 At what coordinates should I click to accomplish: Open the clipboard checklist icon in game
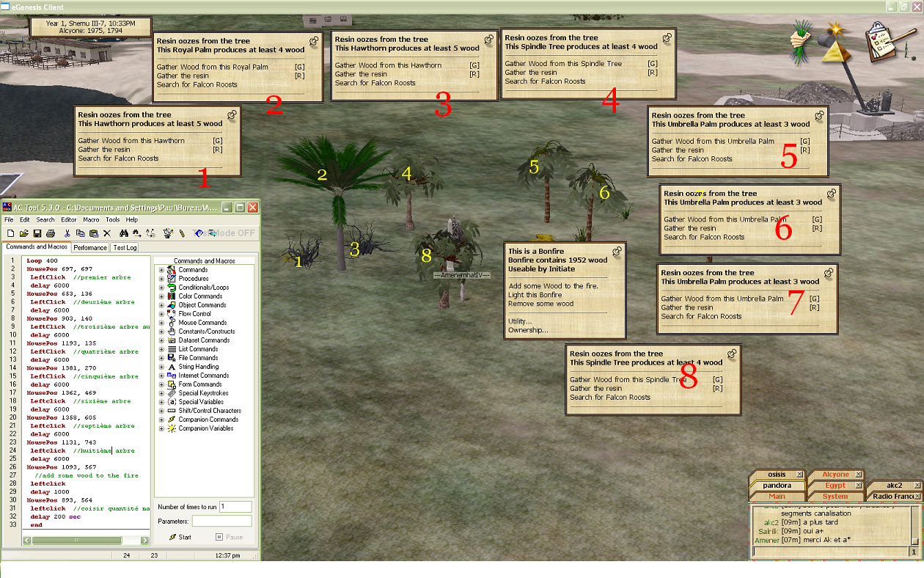tap(884, 40)
